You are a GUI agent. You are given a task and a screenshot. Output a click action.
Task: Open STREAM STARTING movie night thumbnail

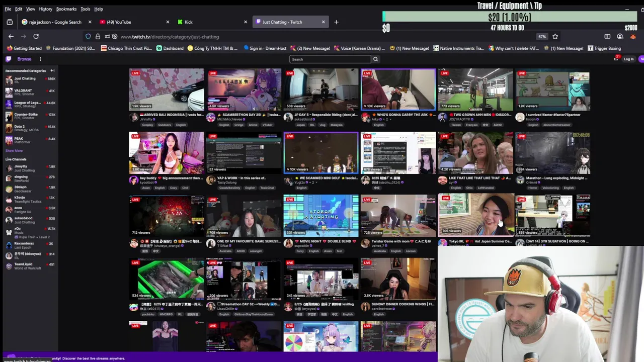click(321, 216)
